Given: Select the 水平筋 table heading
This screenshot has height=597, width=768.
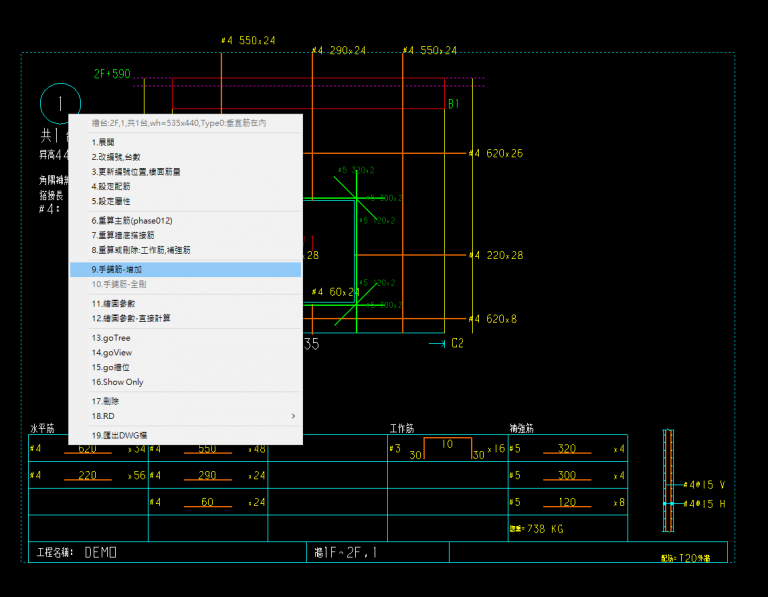Looking at the screenshot, I should (42, 429).
